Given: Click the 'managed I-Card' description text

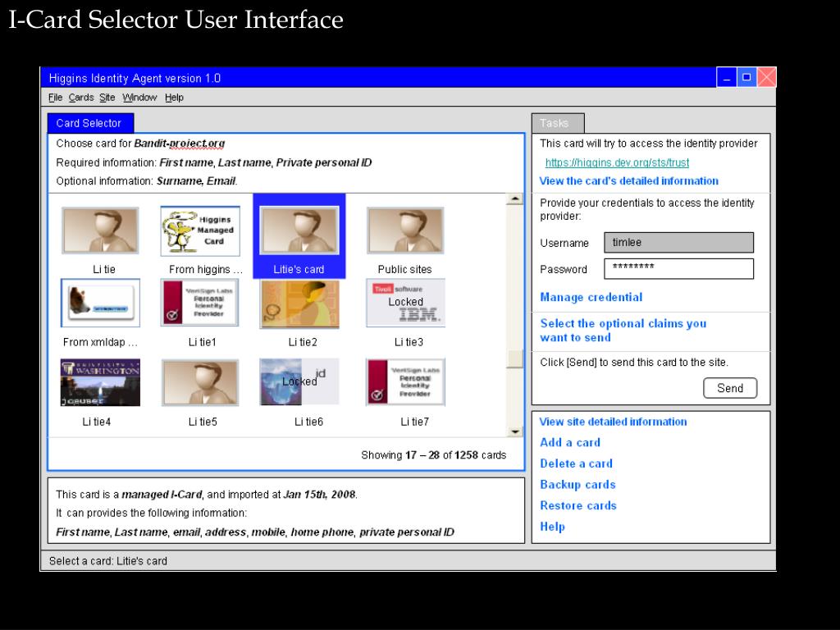Looking at the screenshot, I should 162,495.
